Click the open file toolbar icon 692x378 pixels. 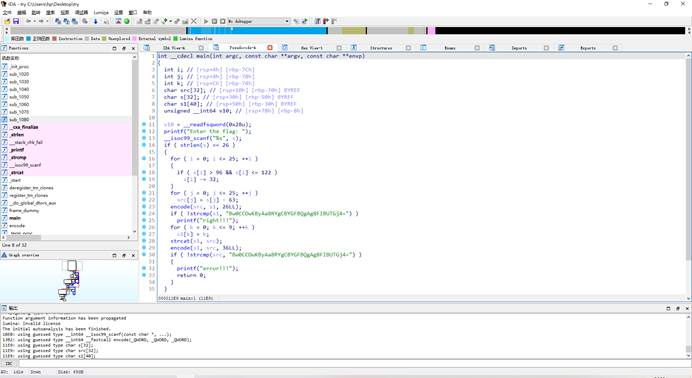7,21
